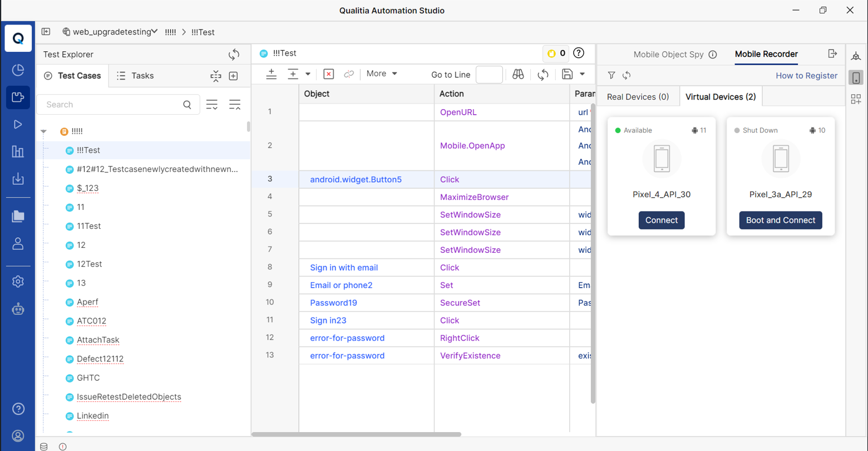Click the save icon in editor toolbar
Screen dimensions: 868x451
567,74
